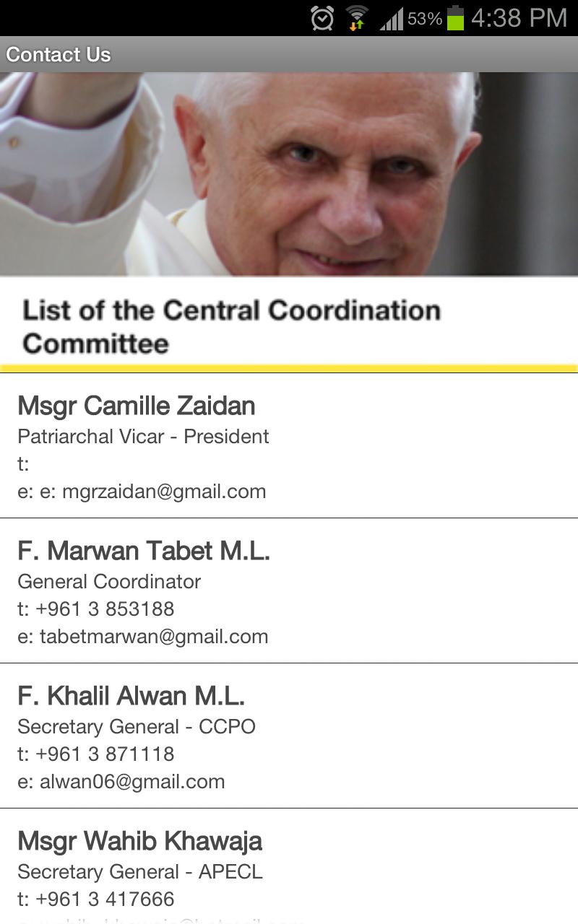The height and width of the screenshot is (924, 578).
Task: Open Msgr Wahib Khawaja contact entry
Action: 139,841
